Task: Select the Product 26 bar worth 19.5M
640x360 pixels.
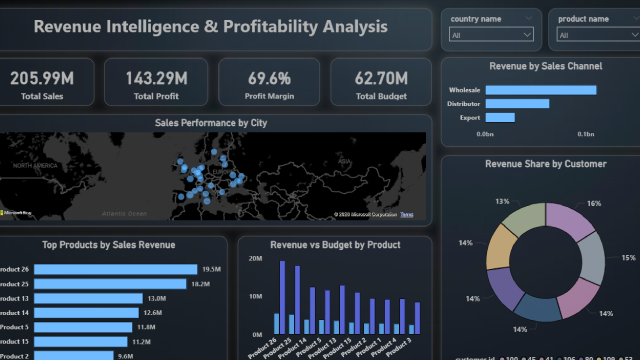Action: (116, 269)
